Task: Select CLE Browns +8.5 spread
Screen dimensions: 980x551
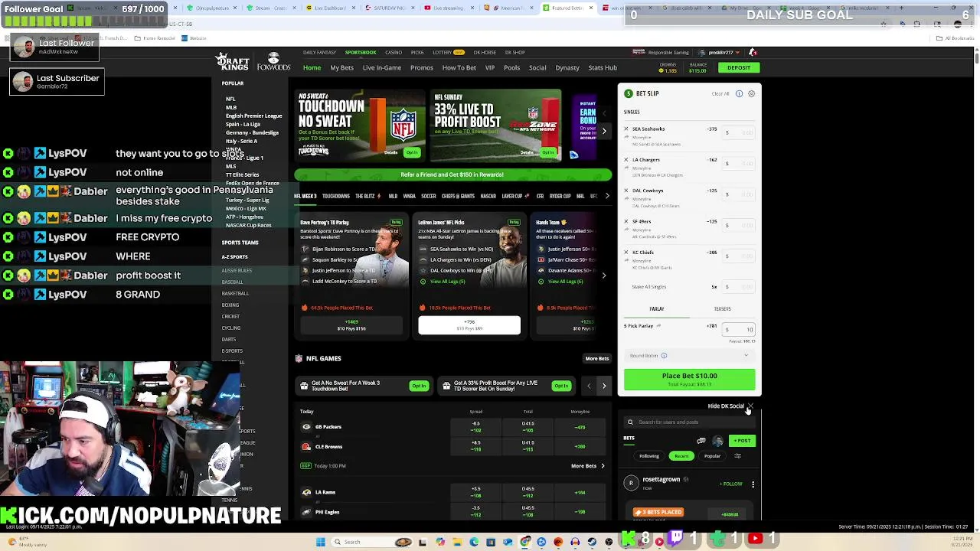Action: 475,445
